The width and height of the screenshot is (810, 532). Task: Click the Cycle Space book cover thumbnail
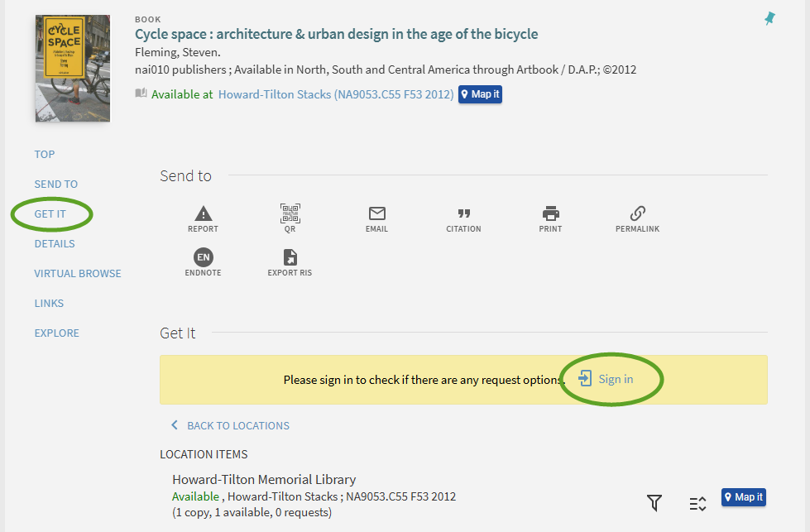[73, 69]
